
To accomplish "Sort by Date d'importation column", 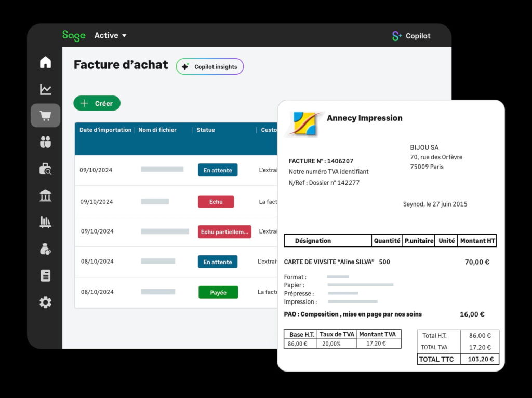I will click(105, 130).
